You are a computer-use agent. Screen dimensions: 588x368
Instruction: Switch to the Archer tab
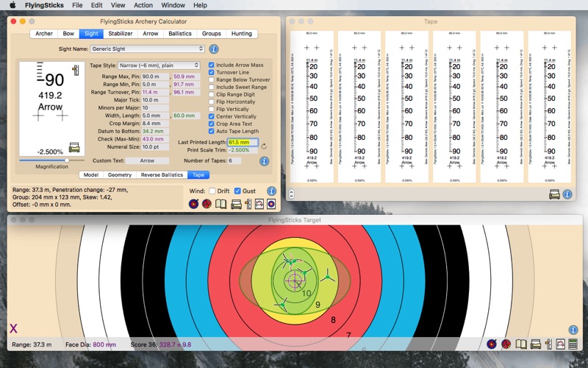click(44, 33)
